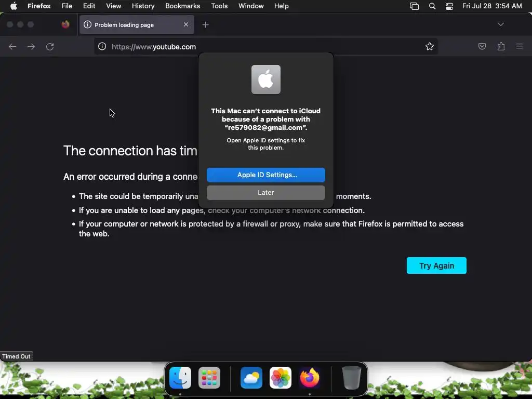Open the Firefox menu in menu bar

(x=39, y=6)
